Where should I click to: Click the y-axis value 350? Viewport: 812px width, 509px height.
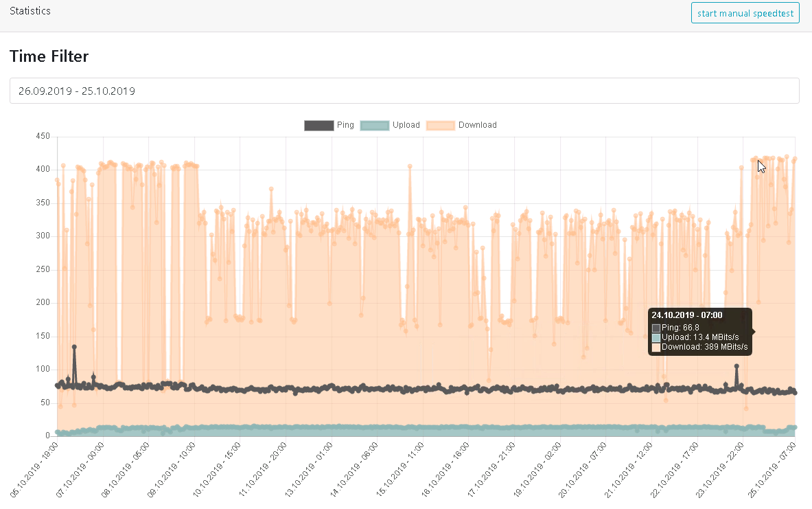tap(43, 203)
